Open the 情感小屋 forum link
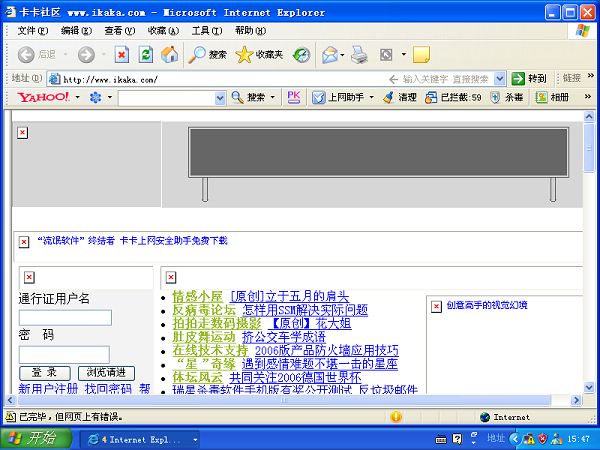 (197, 296)
